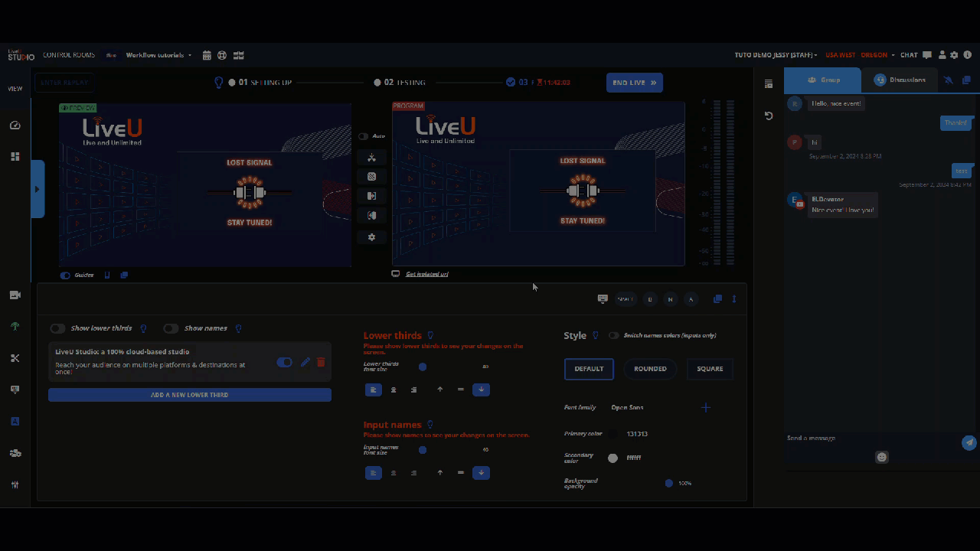Image resolution: width=980 pixels, height=551 pixels.
Task: Expand the lower panel height arrows
Action: [734, 298]
